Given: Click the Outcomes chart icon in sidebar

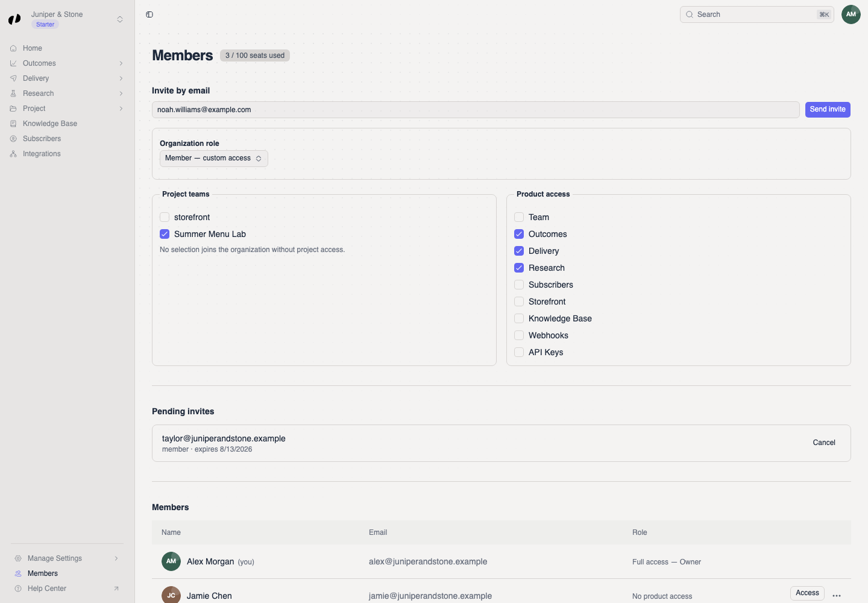Looking at the screenshot, I should pyautogui.click(x=13, y=63).
